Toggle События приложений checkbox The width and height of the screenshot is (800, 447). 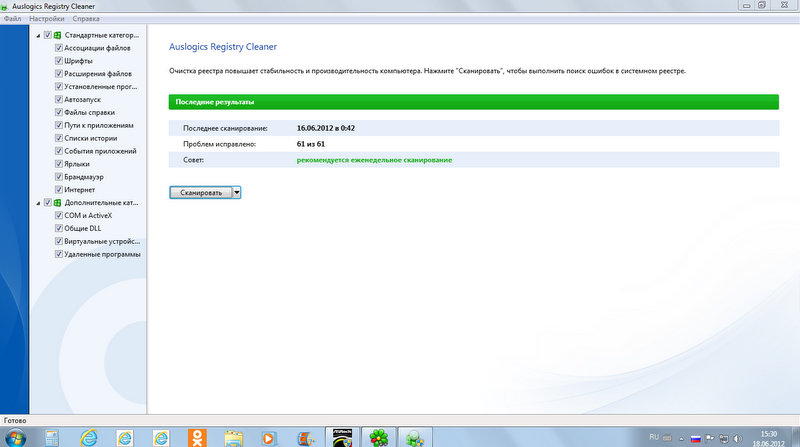pyautogui.click(x=59, y=151)
